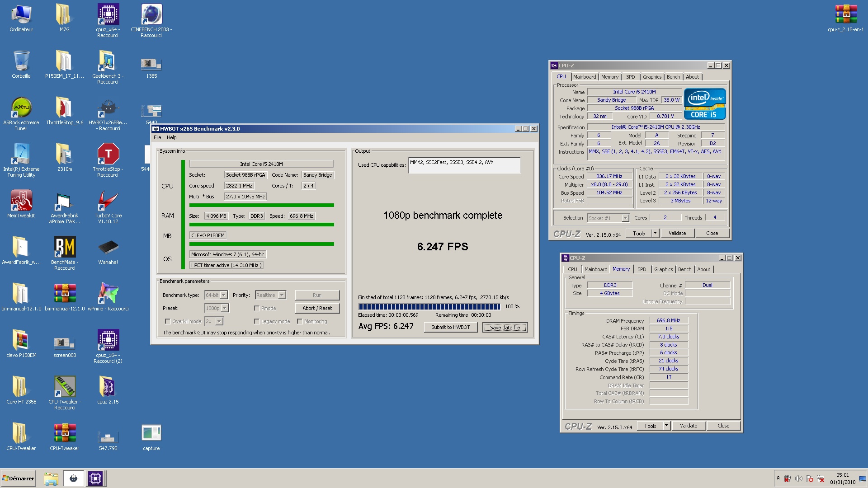Launch the BenchMate shortcut icon
868x488 pixels.
[65, 248]
